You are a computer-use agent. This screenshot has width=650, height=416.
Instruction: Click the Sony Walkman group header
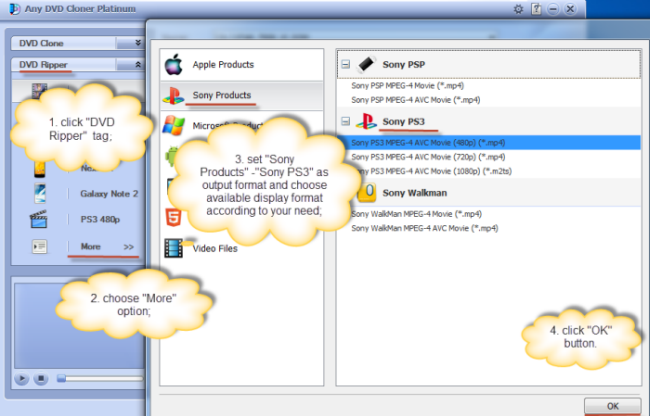click(x=489, y=193)
